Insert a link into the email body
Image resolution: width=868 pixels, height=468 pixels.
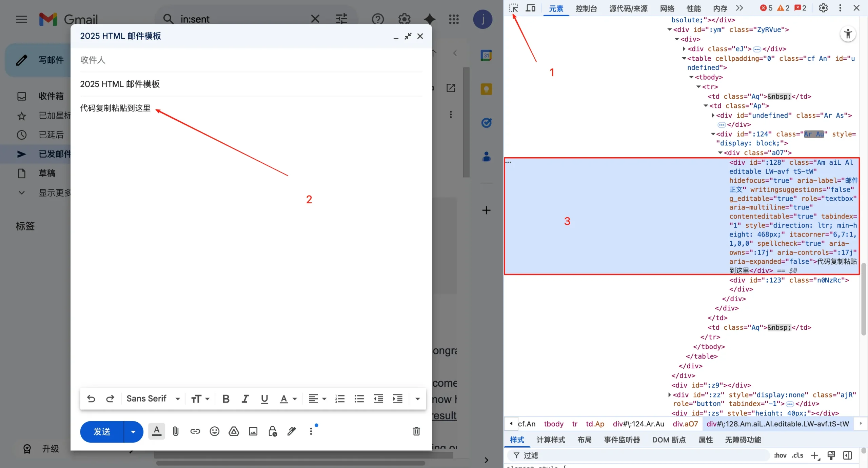[x=195, y=431]
